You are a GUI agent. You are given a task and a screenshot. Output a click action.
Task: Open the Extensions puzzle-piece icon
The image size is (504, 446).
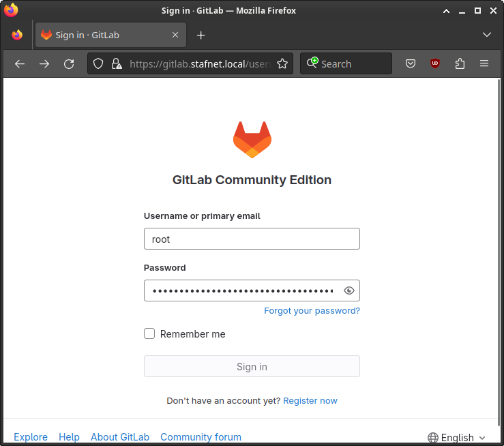460,63
